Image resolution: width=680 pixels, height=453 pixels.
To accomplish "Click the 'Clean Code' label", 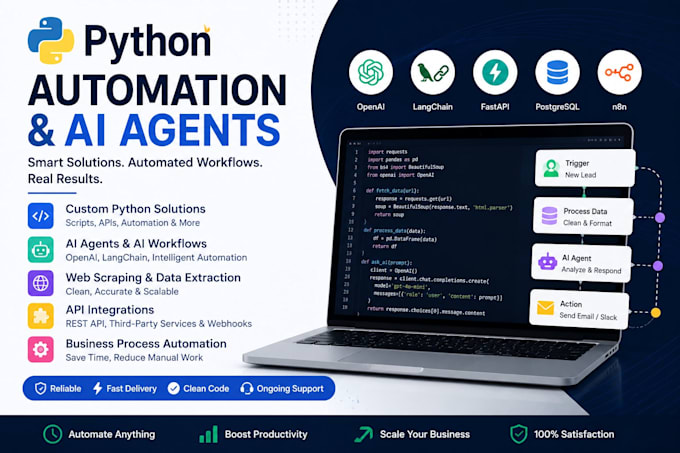I will (x=206, y=388).
